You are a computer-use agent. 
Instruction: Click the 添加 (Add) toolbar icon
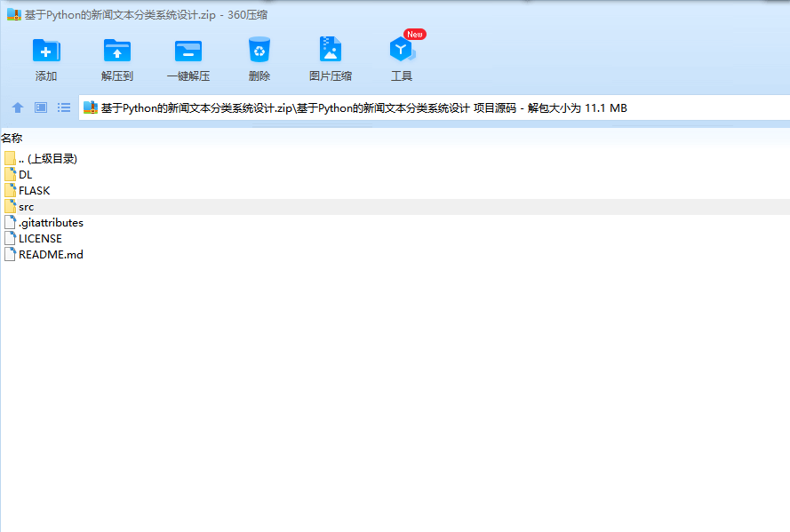click(x=46, y=51)
